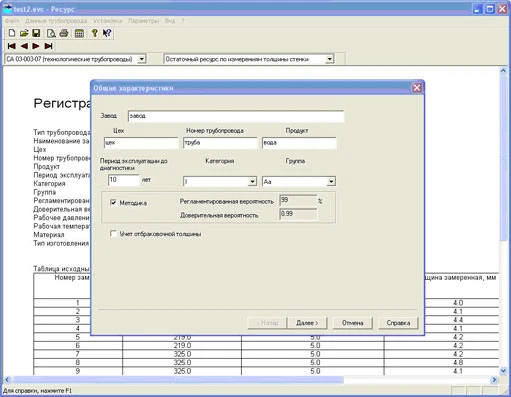Save using the floppy disk icon
This screenshot has width=511, height=397.
point(36,33)
